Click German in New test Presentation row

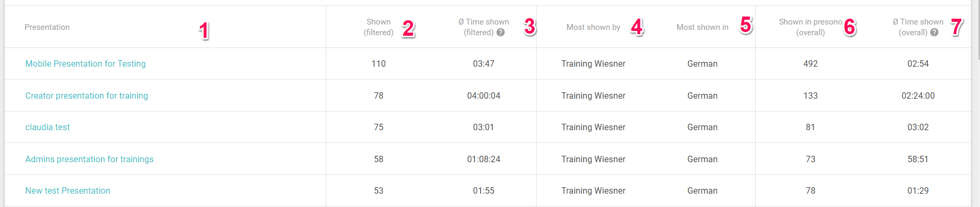pyautogui.click(x=702, y=190)
